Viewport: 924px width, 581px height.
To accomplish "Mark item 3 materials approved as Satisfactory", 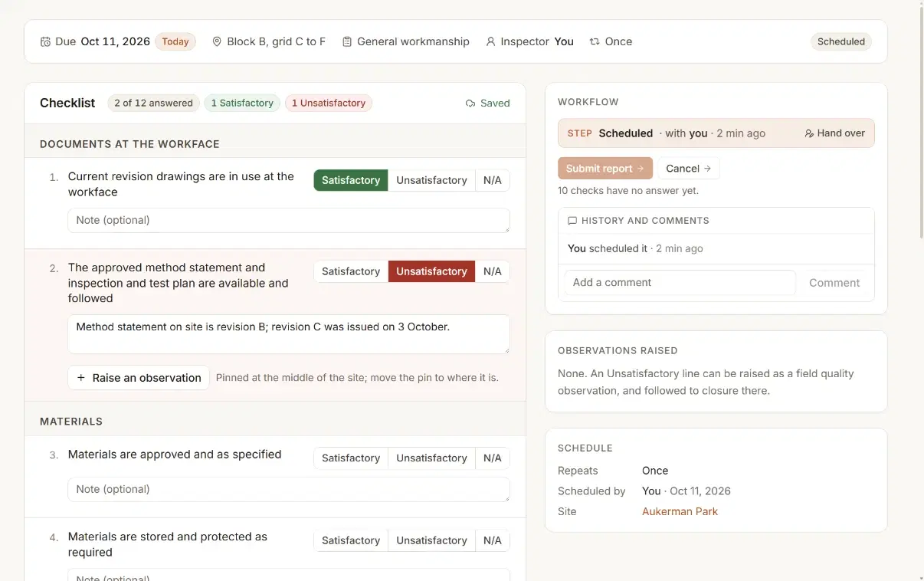I will pos(351,458).
